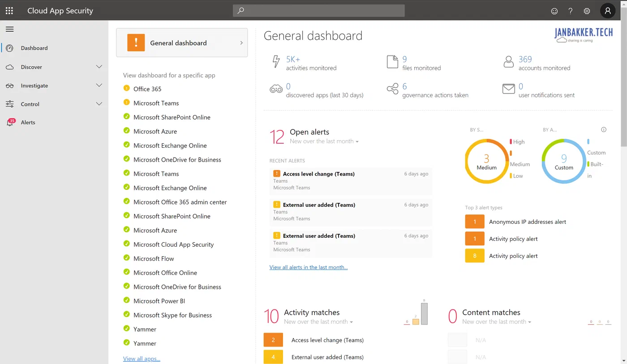Open Activity matches time range dropdown

pos(318,322)
